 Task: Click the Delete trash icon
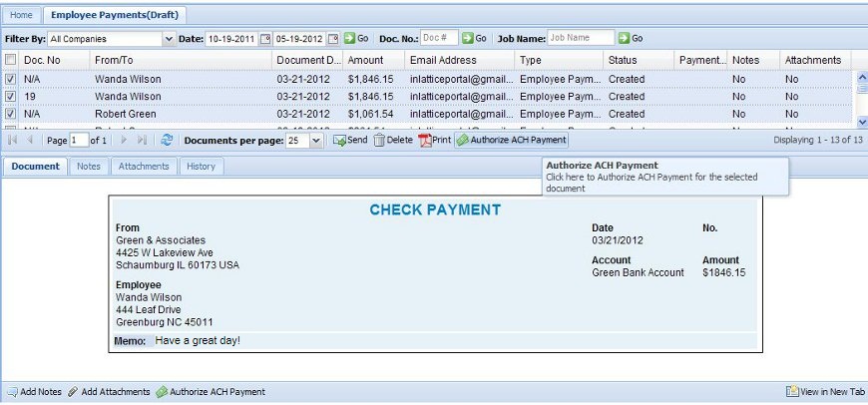click(x=379, y=141)
